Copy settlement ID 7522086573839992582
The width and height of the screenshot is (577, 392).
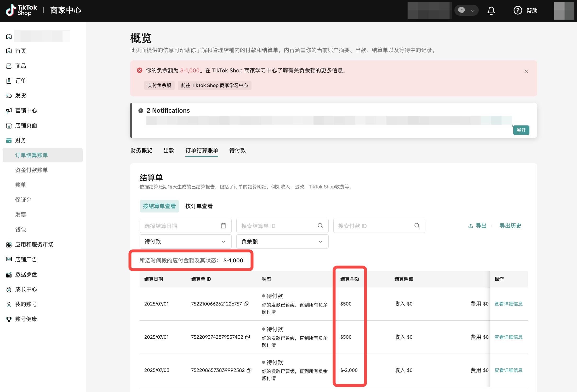(x=249, y=370)
